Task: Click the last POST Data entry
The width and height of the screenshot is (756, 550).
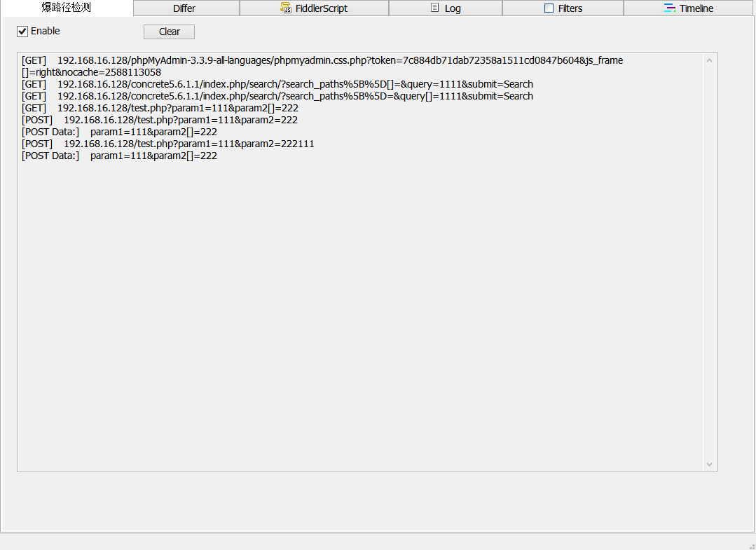Action: (119, 156)
